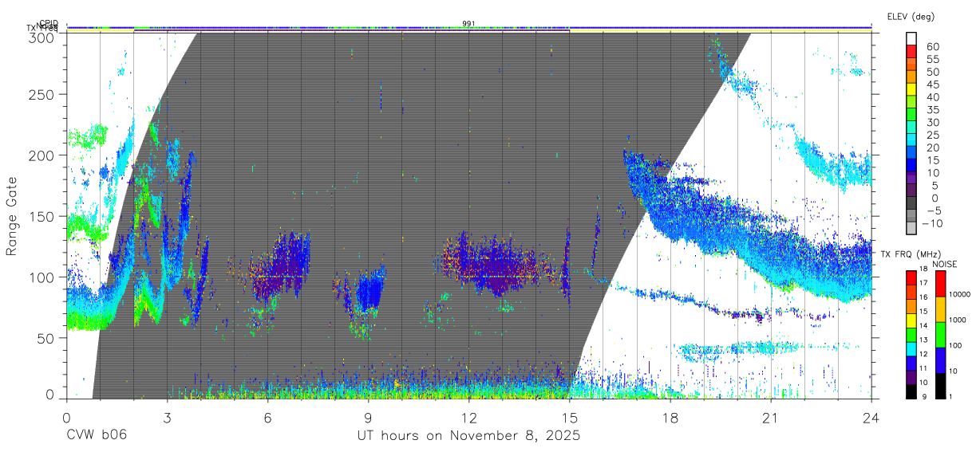Screen dimensions: 980x452
Task: Pick the yellow 1000–10000 segment of NOISE bar
Action: pos(939,309)
